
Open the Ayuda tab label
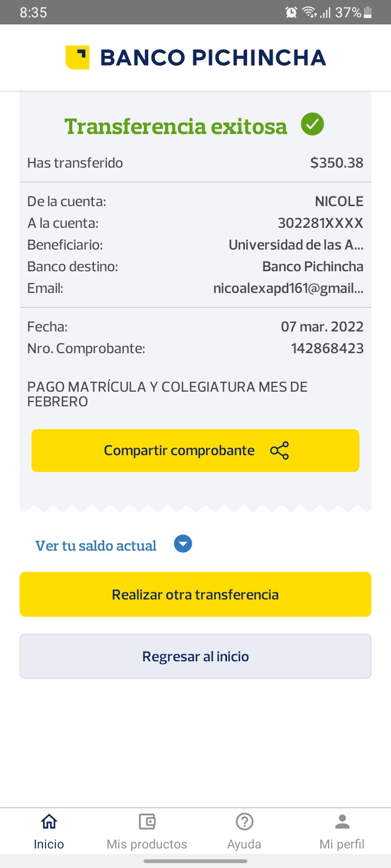(244, 844)
